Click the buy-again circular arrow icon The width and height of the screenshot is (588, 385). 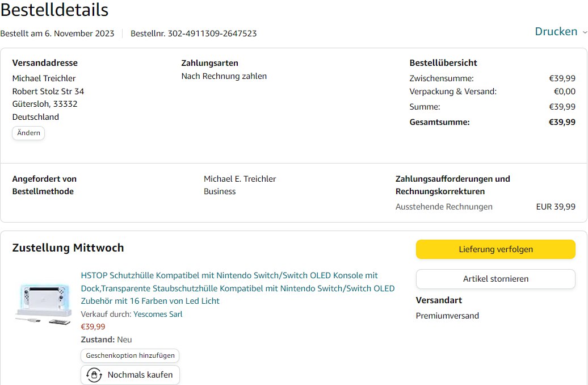click(x=94, y=375)
